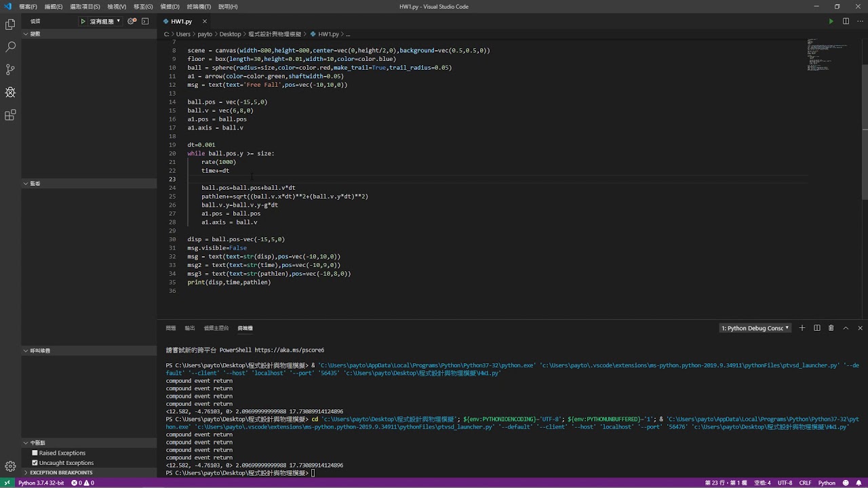Image resolution: width=868 pixels, height=488 pixels.
Task: Toggle Uncaught Exceptions checkbox
Action: (35, 463)
